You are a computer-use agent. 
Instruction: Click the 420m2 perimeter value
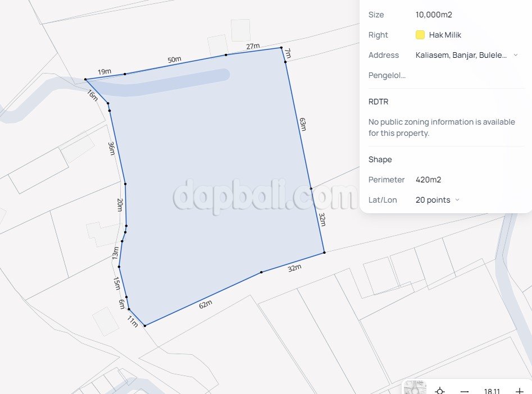coord(428,180)
